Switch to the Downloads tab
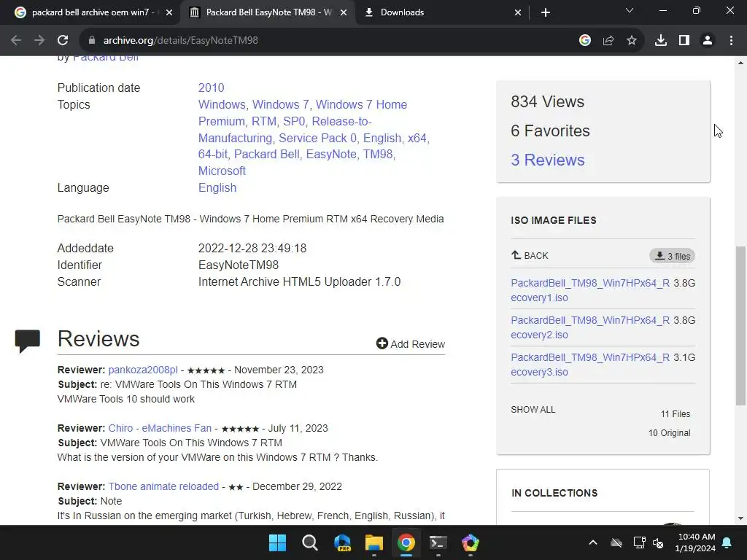 (x=441, y=12)
